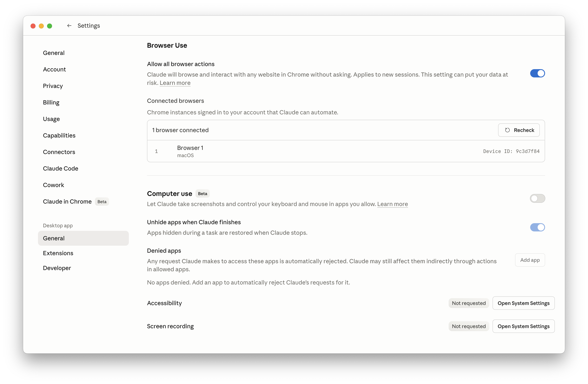Click the Recheck refresh icon

507,130
